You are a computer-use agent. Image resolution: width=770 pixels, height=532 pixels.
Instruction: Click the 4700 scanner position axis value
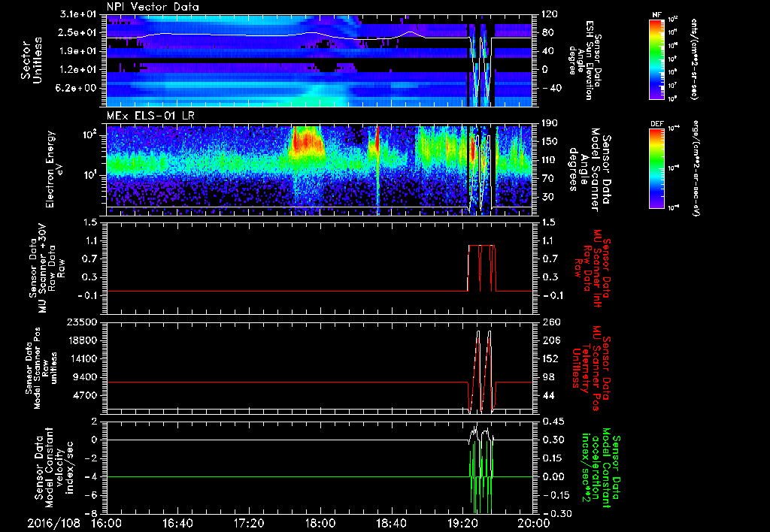86,395
